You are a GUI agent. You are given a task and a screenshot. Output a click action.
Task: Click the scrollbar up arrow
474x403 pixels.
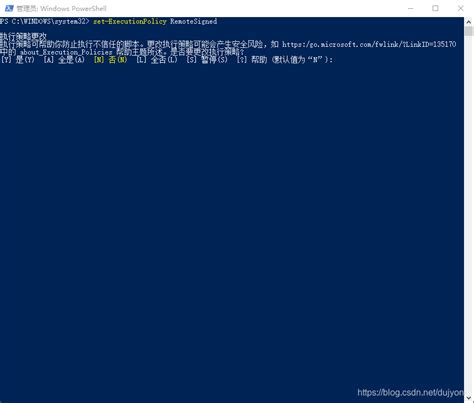coord(469,22)
